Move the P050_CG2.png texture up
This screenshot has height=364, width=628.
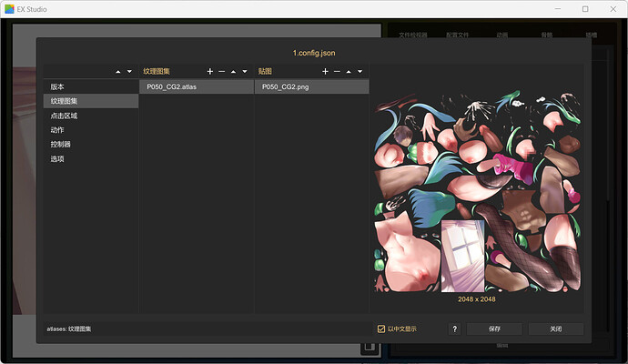(349, 71)
